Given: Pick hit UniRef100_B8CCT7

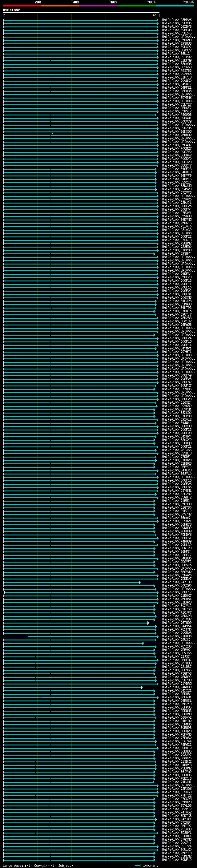Looking at the screenshot, I should [177, 165].
